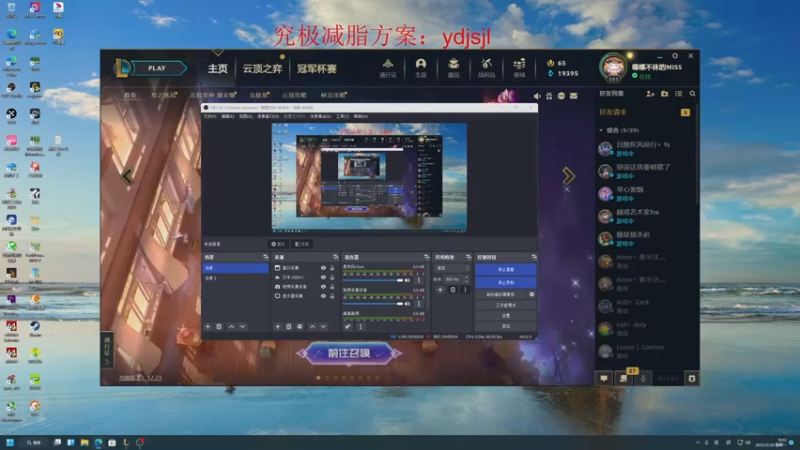Create a new friends folder
Screen dimensions: 800x450
click(664, 94)
